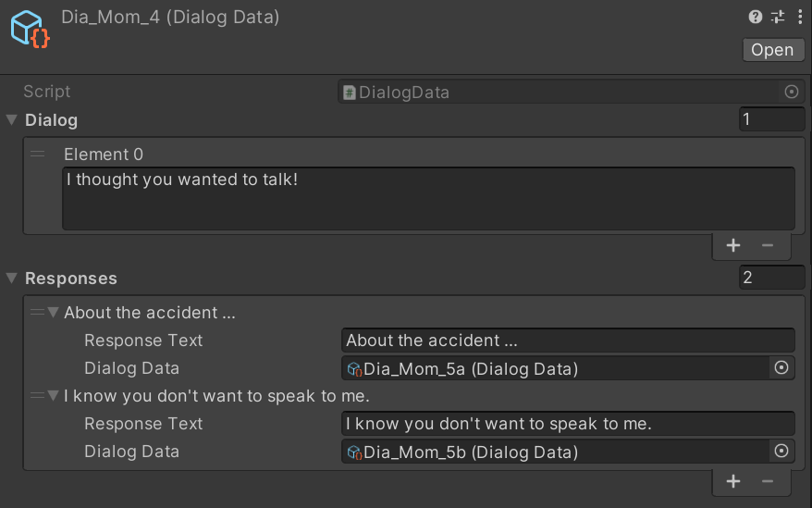The image size is (812, 508).
Task: Click the object picker for Script field
Action: [x=792, y=92]
